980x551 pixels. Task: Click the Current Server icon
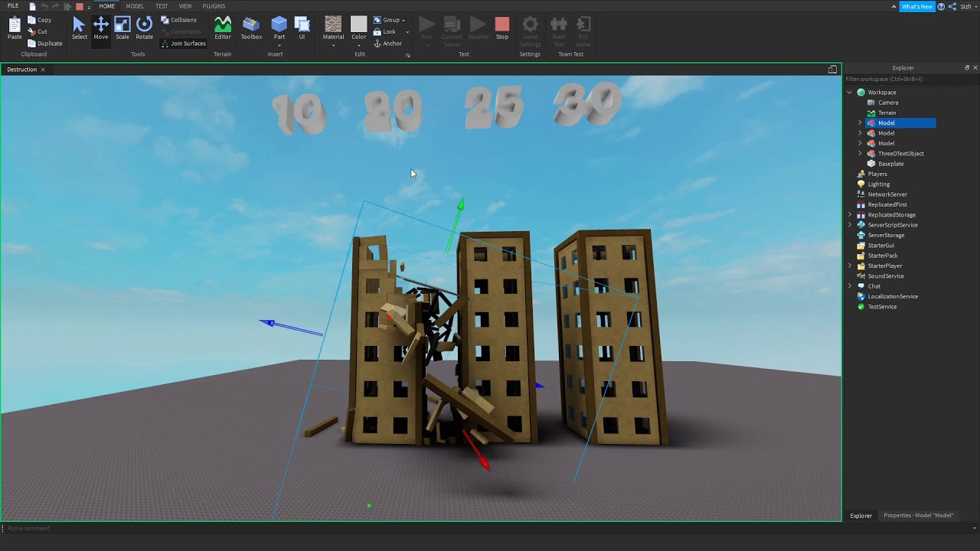(x=452, y=24)
